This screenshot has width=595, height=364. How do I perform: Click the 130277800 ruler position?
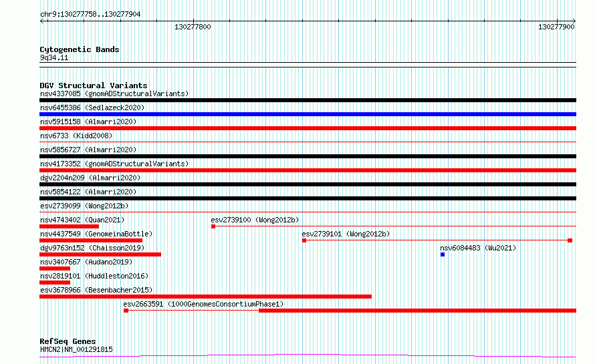pos(193,27)
